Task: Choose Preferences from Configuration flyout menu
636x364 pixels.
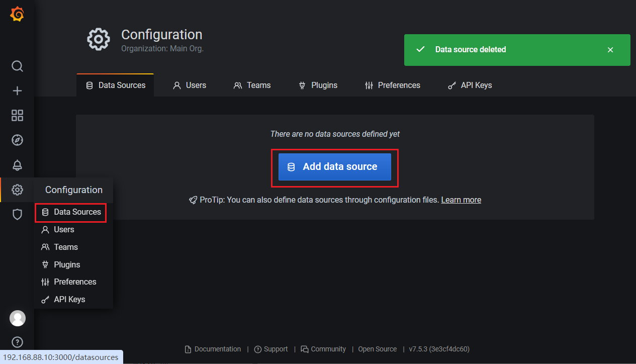Action: tap(69, 282)
